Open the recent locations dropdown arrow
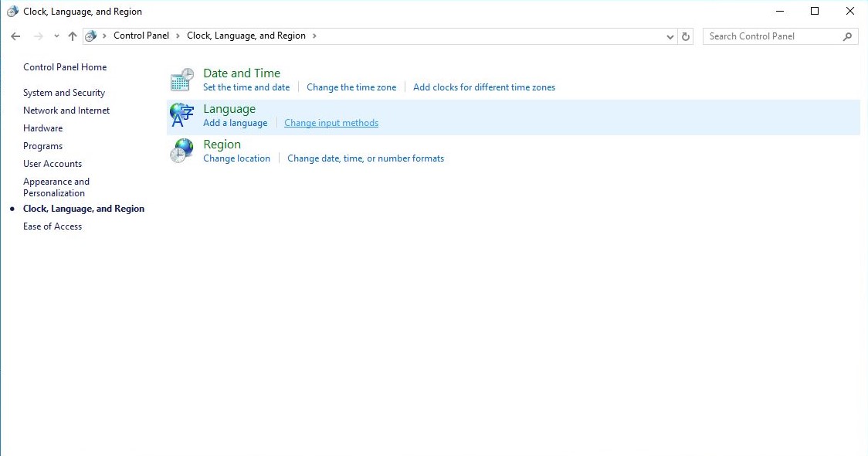868x456 pixels. [56, 36]
